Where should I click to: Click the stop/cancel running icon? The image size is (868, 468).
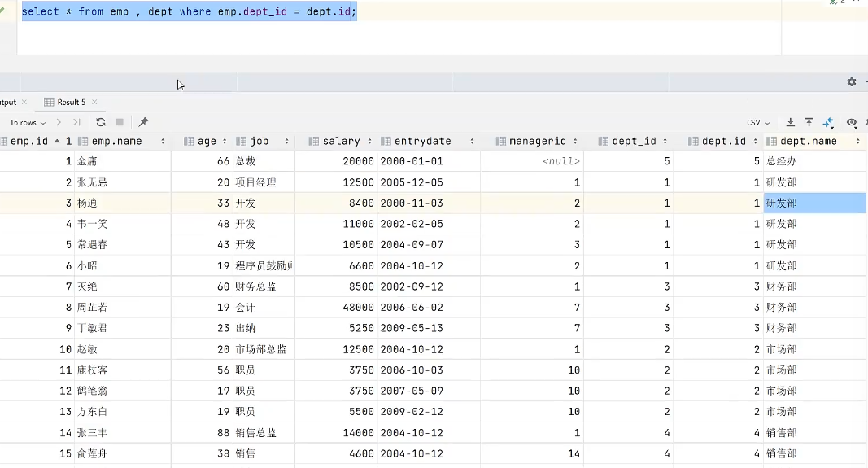pos(120,122)
